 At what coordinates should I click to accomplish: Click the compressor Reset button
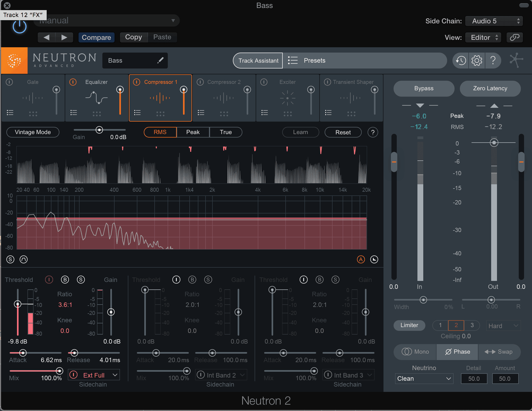click(343, 132)
